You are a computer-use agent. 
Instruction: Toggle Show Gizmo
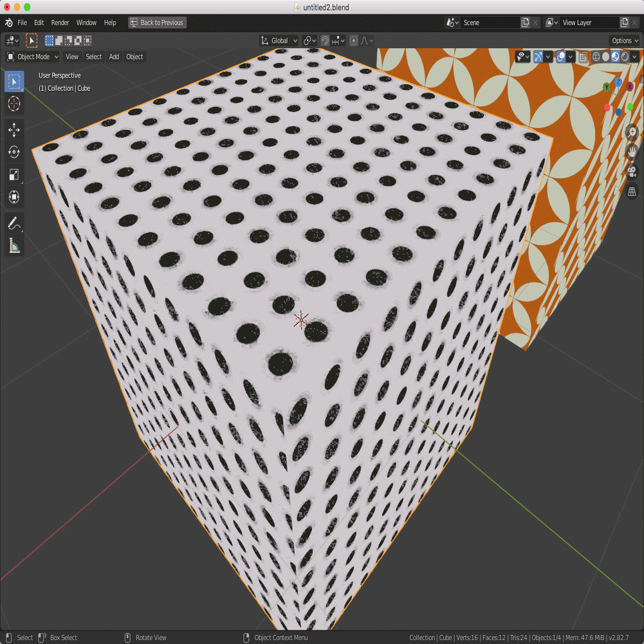pos(538,57)
